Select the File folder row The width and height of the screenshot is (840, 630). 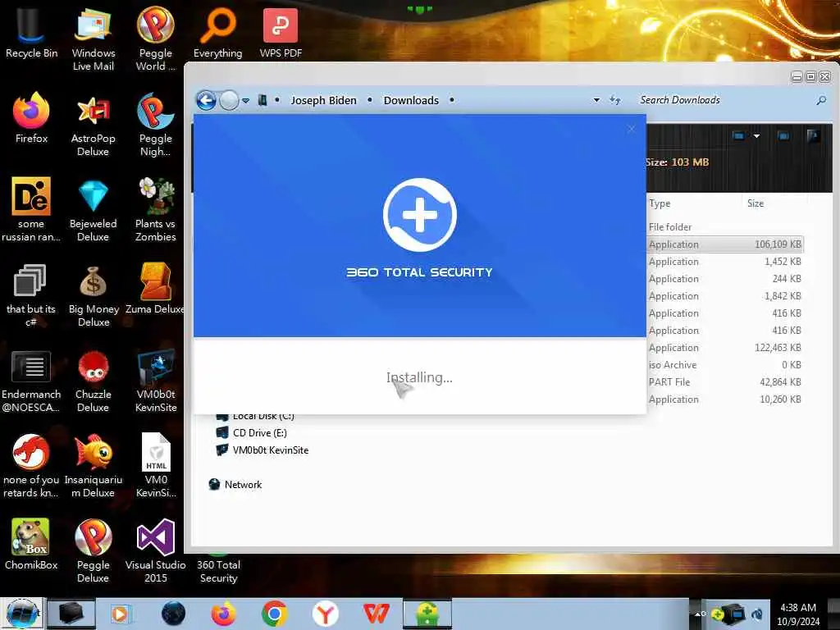pos(725,227)
